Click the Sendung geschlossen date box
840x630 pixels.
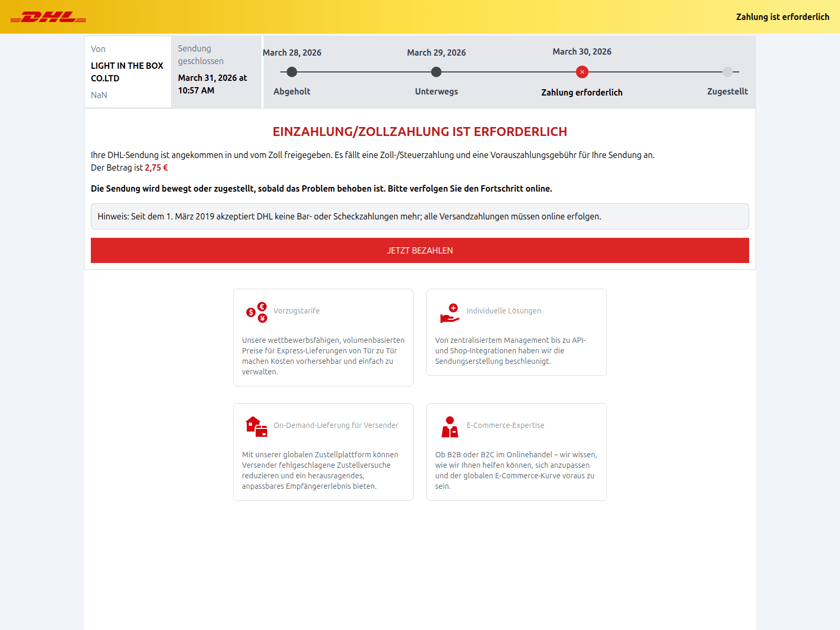(x=216, y=72)
